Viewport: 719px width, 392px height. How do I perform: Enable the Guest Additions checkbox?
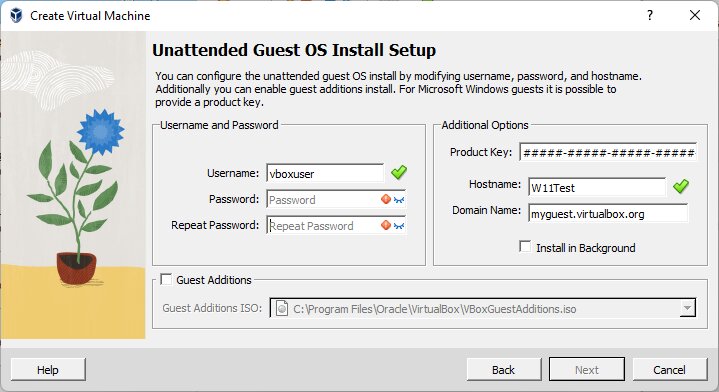(x=166, y=279)
